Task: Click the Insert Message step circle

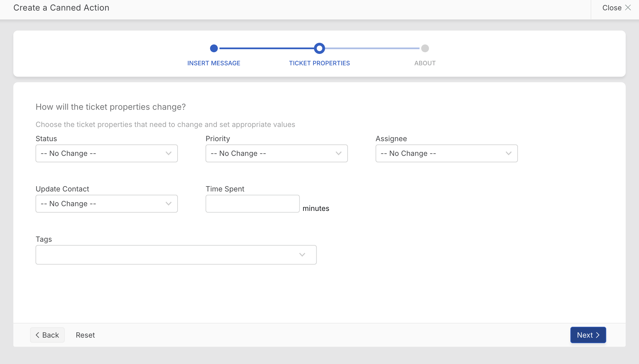Action: point(214,48)
